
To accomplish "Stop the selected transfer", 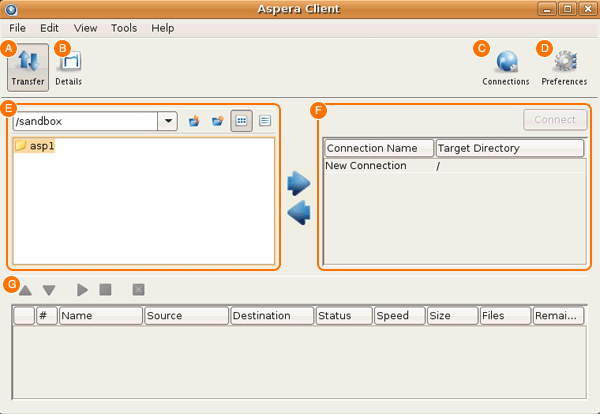I will click(105, 290).
